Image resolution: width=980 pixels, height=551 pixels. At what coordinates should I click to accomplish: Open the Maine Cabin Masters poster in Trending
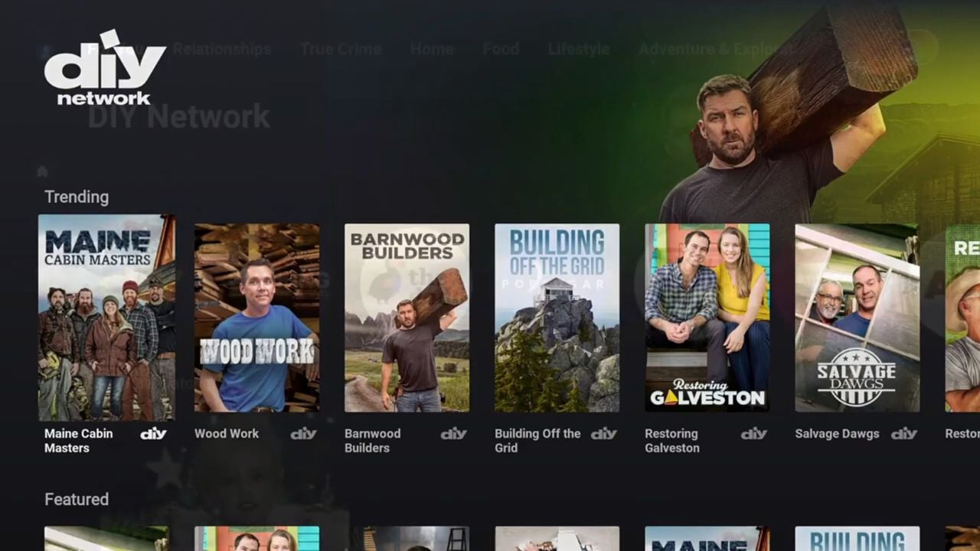(x=106, y=318)
